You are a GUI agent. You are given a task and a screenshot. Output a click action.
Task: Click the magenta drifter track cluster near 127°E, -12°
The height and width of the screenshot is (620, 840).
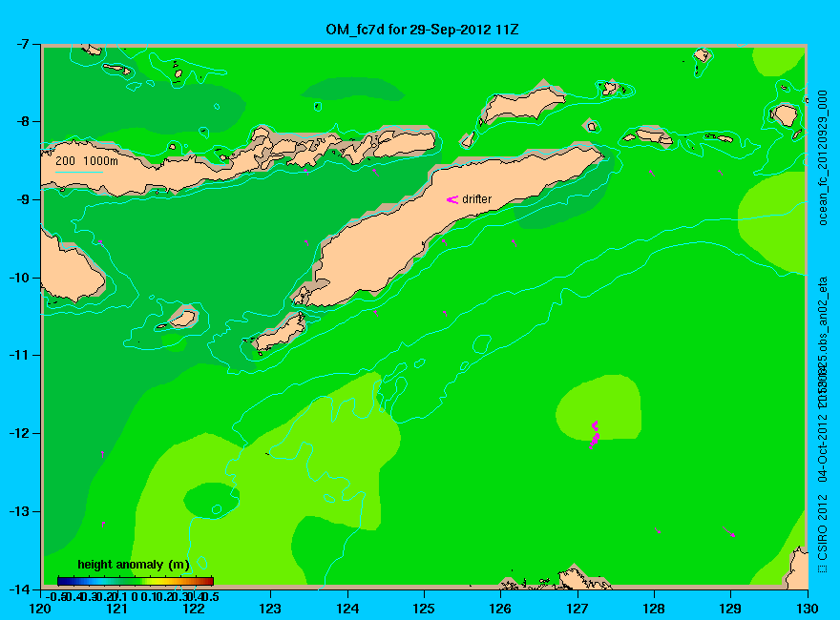[594, 434]
